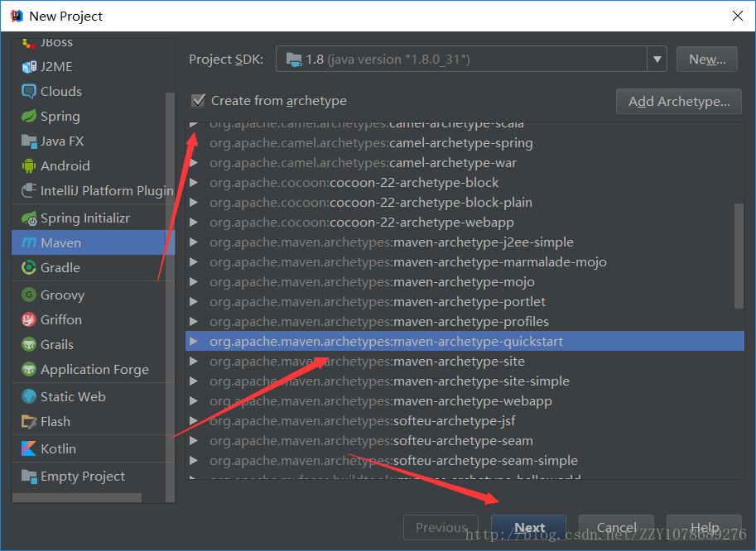This screenshot has height=551, width=756.
Task: Click the New... SDK button
Action: tap(707, 60)
